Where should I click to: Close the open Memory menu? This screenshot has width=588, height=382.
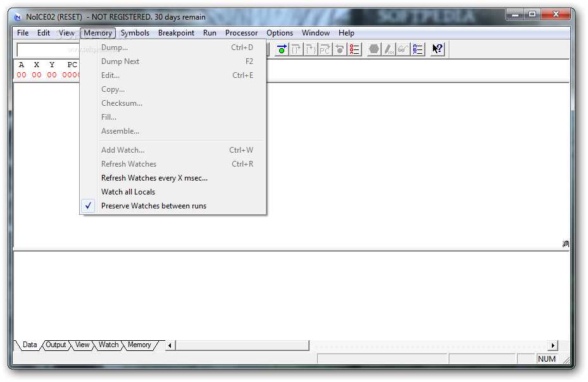point(97,33)
